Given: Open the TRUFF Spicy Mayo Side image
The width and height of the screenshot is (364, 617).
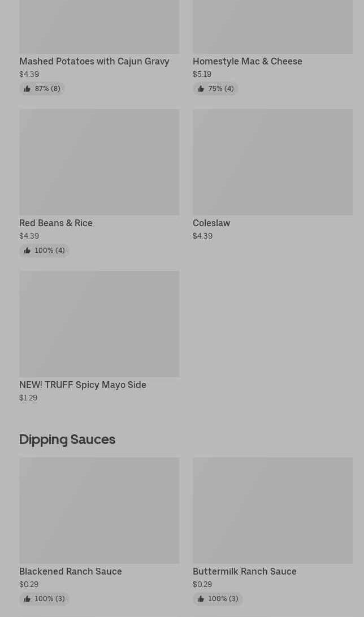Looking at the screenshot, I should click(x=99, y=323).
